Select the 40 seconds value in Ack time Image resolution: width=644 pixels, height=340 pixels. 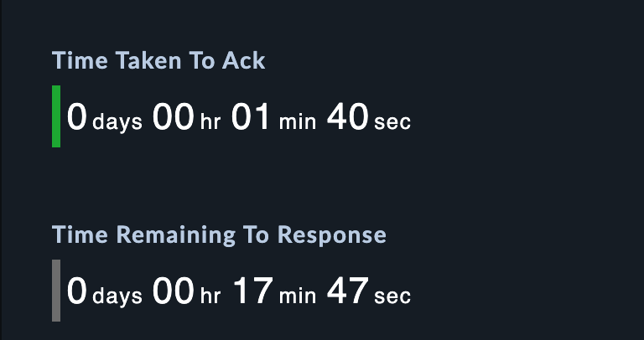pos(347,117)
